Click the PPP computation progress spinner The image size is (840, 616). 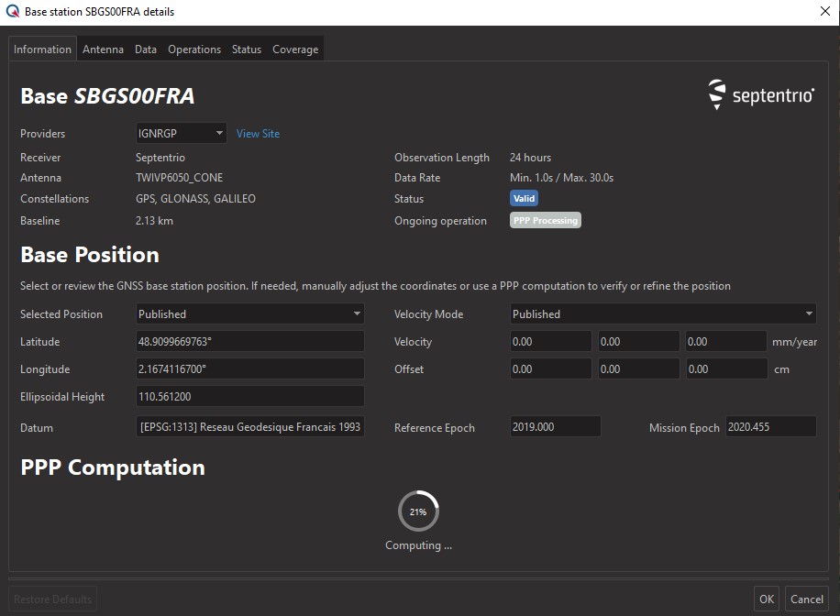pos(418,511)
